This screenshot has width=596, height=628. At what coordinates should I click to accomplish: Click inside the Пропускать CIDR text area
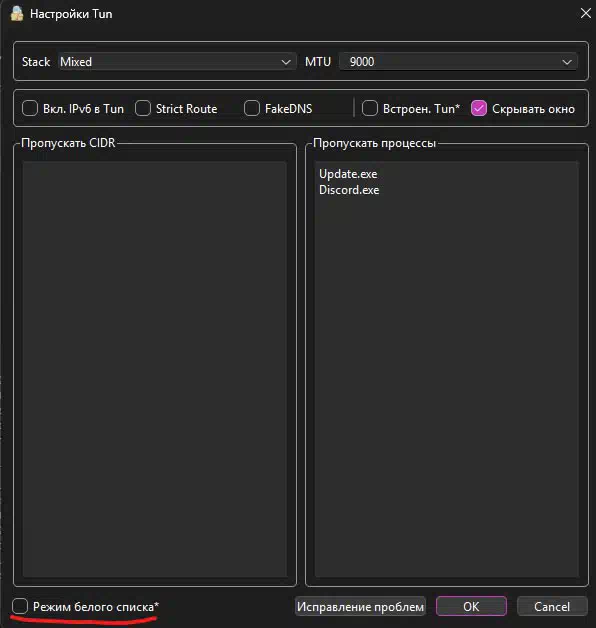click(x=155, y=369)
